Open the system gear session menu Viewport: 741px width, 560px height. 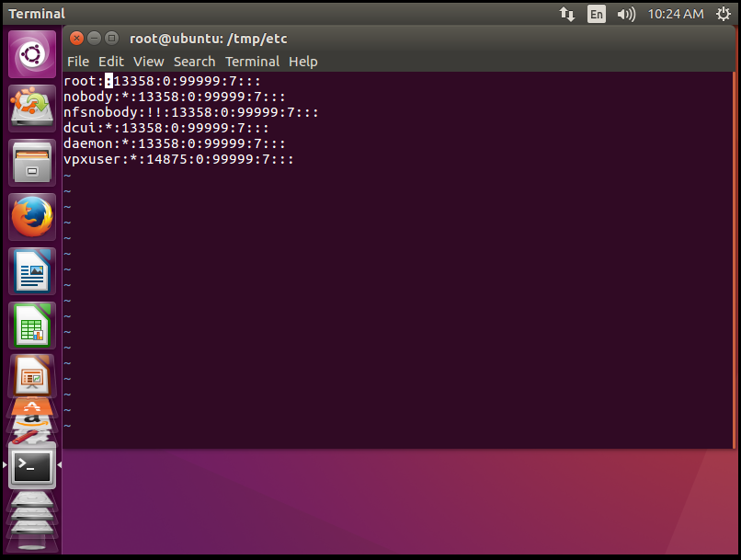pyautogui.click(x=723, y=14)
